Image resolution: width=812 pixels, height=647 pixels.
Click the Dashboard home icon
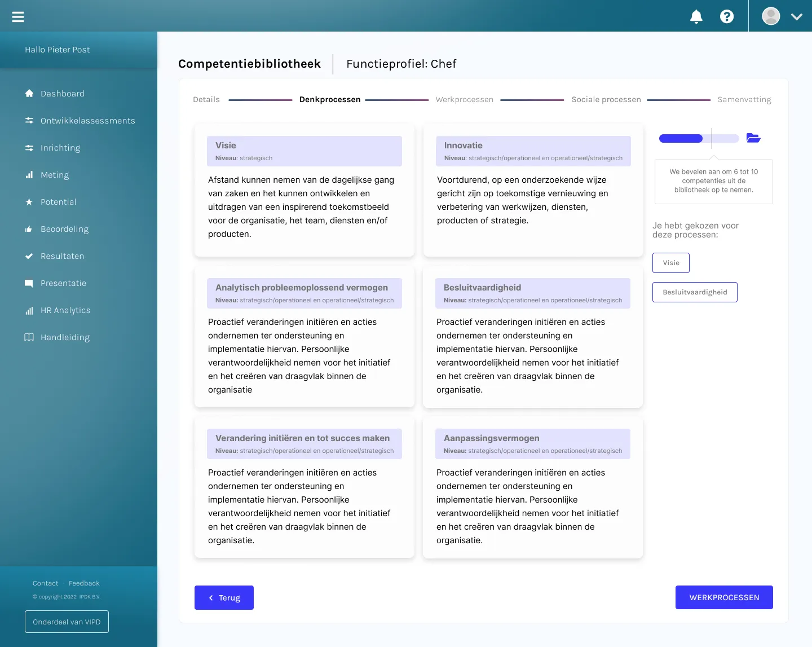[29, 94]
